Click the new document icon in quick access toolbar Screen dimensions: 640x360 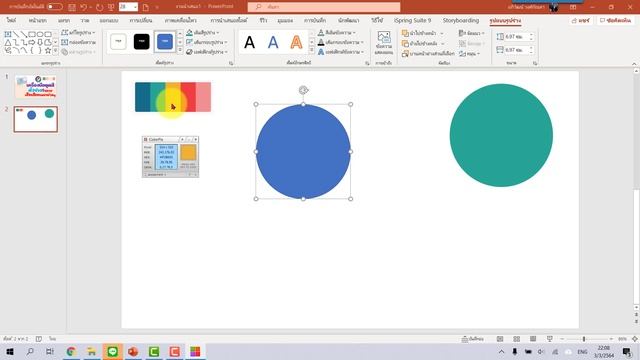point(146,7)
